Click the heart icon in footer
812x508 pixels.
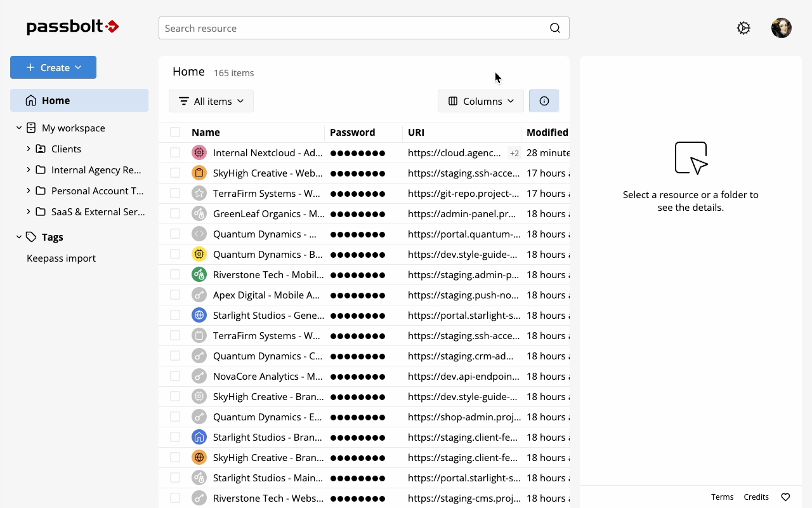(785, 497)
